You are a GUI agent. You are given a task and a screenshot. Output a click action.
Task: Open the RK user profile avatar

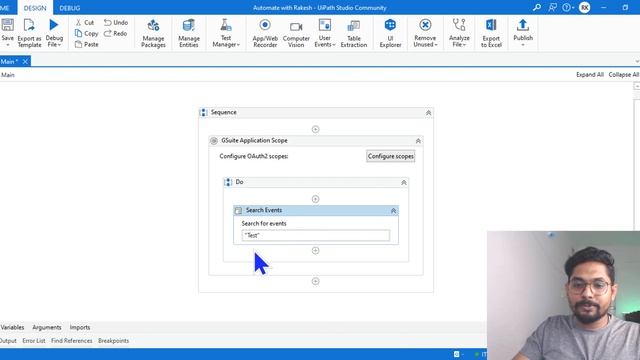(584, 7)
